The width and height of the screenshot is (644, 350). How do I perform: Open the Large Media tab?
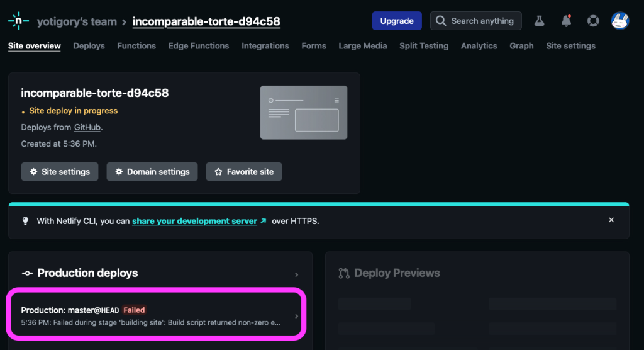363,46
